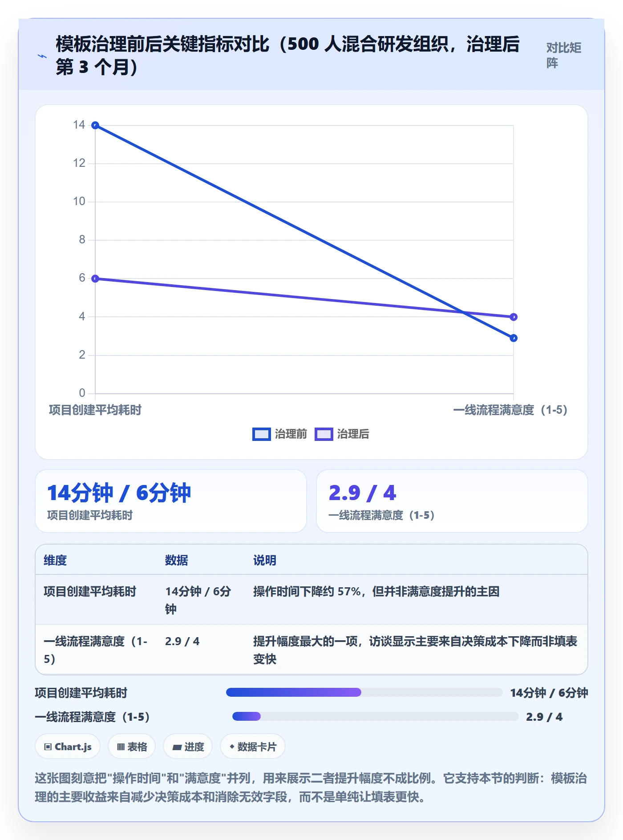Screen dimensions: 623x840
Task: Click the 14分钟 / 6分钟 value beside the progress bar
Action: click(549, 693)
